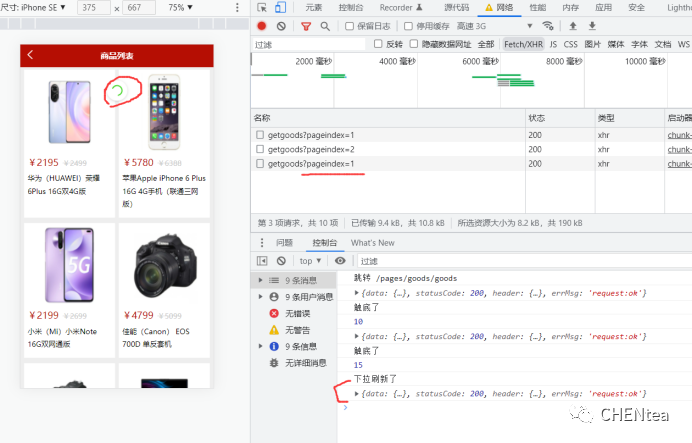Open the Huawei phone product image
Image resolution: width=692 pixels, height=443 pixels.
click(x=69, y=112)
